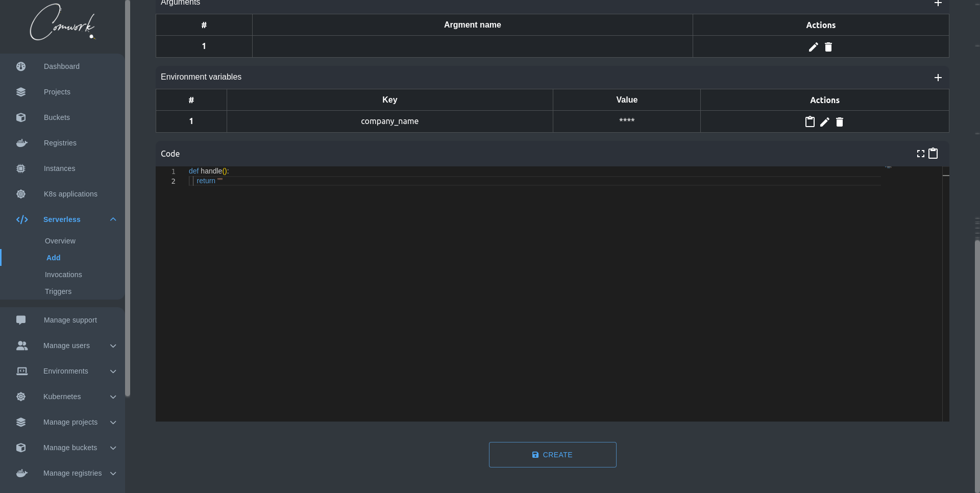Add a new argument with plus icon
The height and width of the screenshot is (493, 980).
(938, 3)
